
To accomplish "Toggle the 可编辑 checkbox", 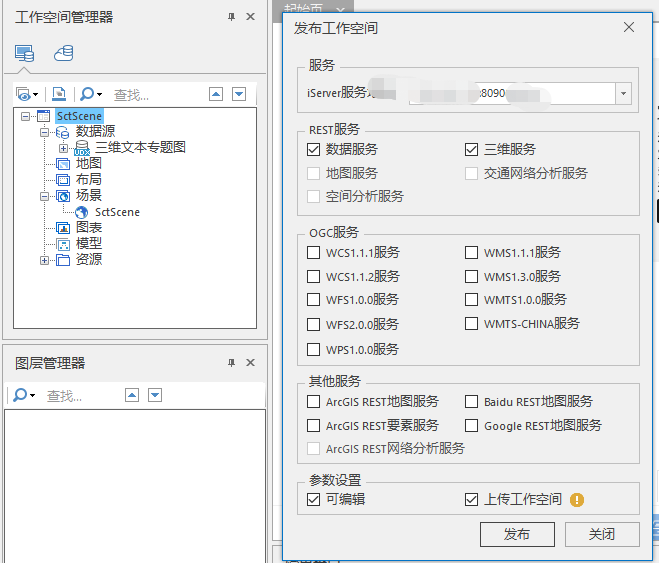I will pos(314,500).
